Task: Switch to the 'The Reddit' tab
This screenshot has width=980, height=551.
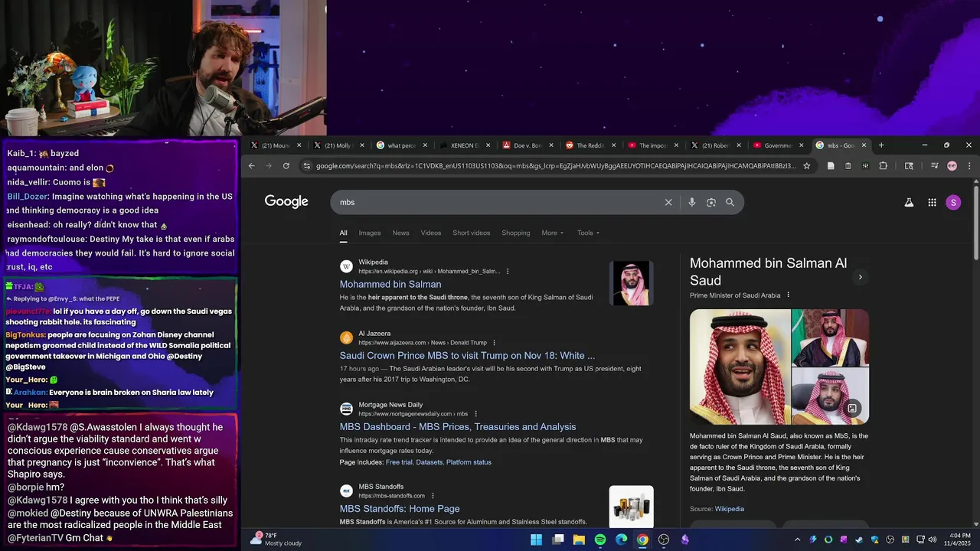Action: tap(590, 145)
